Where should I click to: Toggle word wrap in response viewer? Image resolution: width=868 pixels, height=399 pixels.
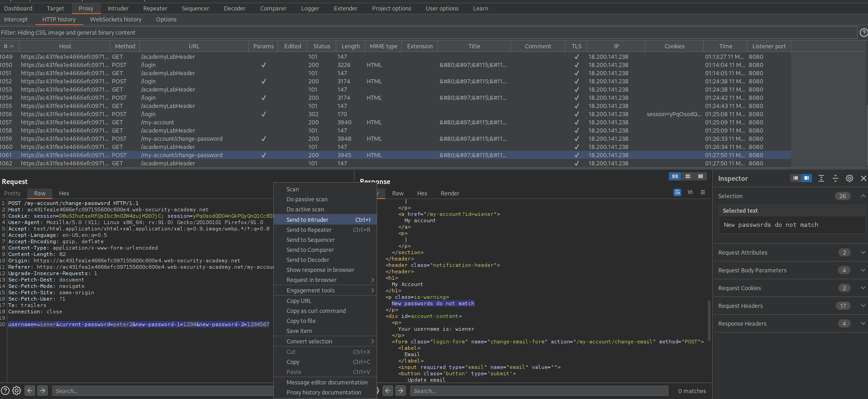pyautogui.click(x=677, y=192)
